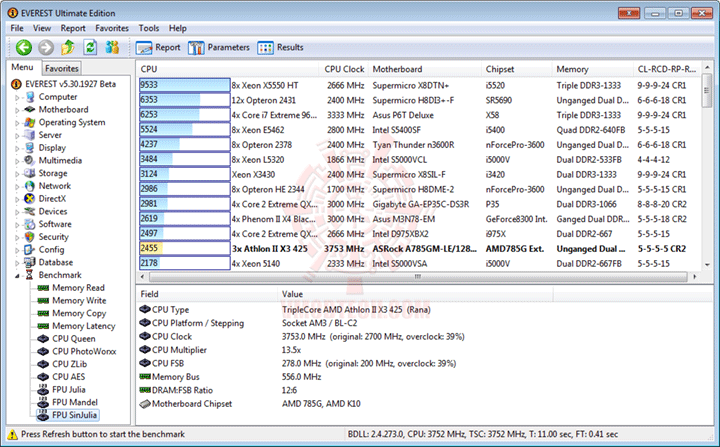Open the Report toolbar button
Viewport: 720px width, 447px height.
pos(158,47)
